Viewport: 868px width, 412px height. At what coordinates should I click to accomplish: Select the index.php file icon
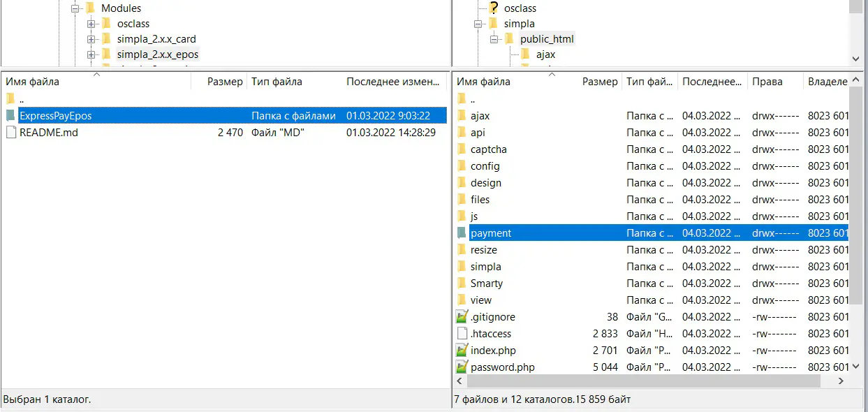462,351
